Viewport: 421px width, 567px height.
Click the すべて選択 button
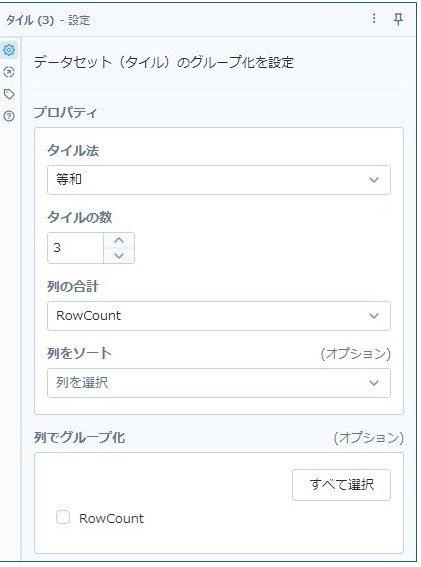341,485
